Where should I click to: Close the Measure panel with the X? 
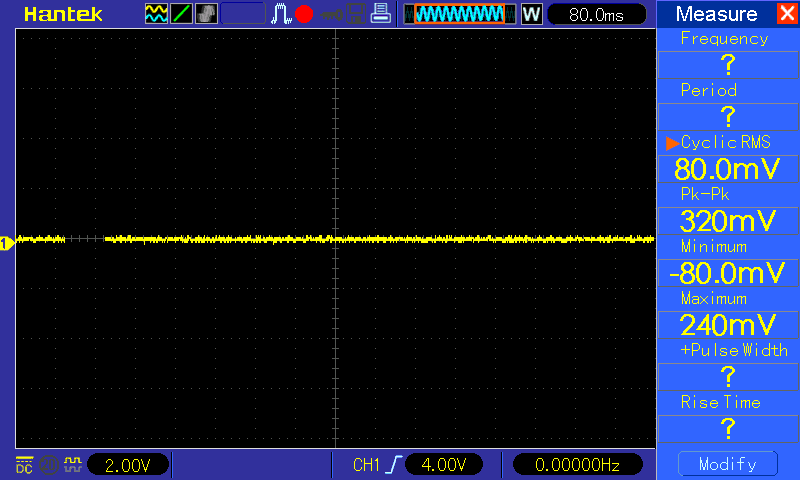coord(788,13)
